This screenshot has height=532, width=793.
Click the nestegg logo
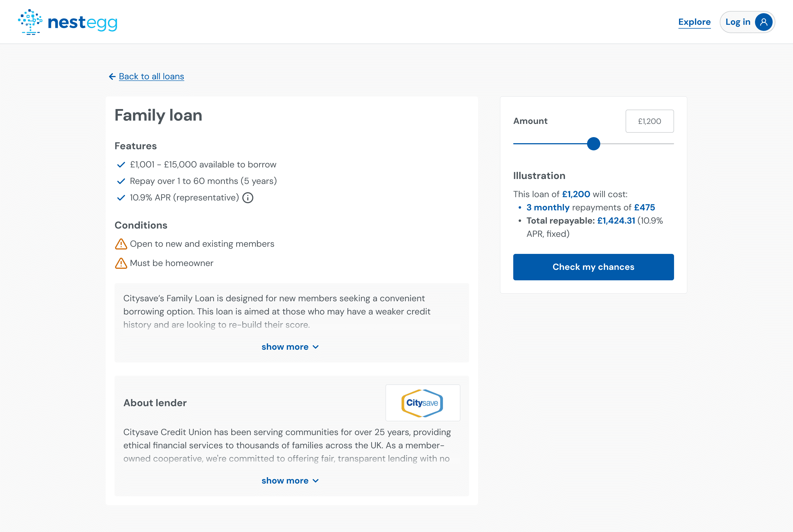67,22
